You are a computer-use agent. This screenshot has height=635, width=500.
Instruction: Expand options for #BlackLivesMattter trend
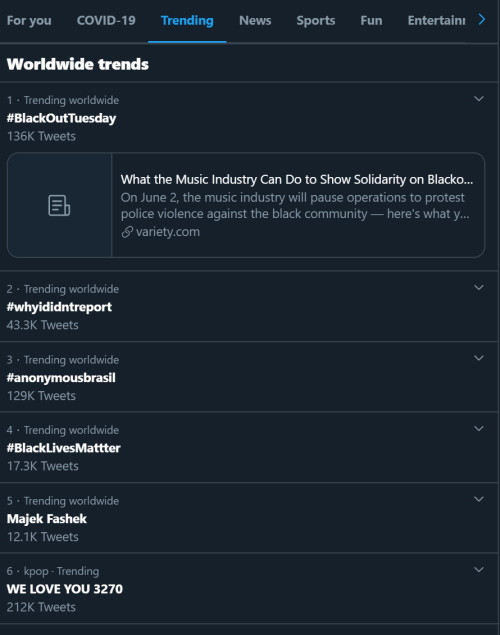point(479,428)
